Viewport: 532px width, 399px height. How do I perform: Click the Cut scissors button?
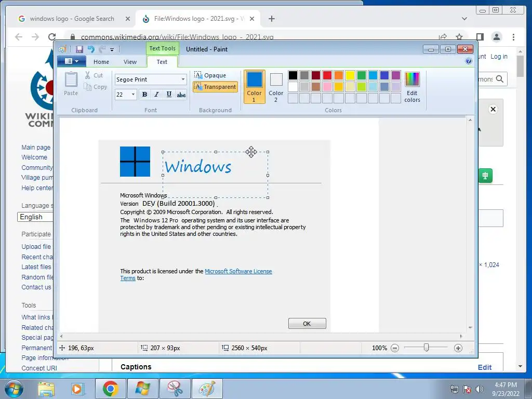(94, 75)
